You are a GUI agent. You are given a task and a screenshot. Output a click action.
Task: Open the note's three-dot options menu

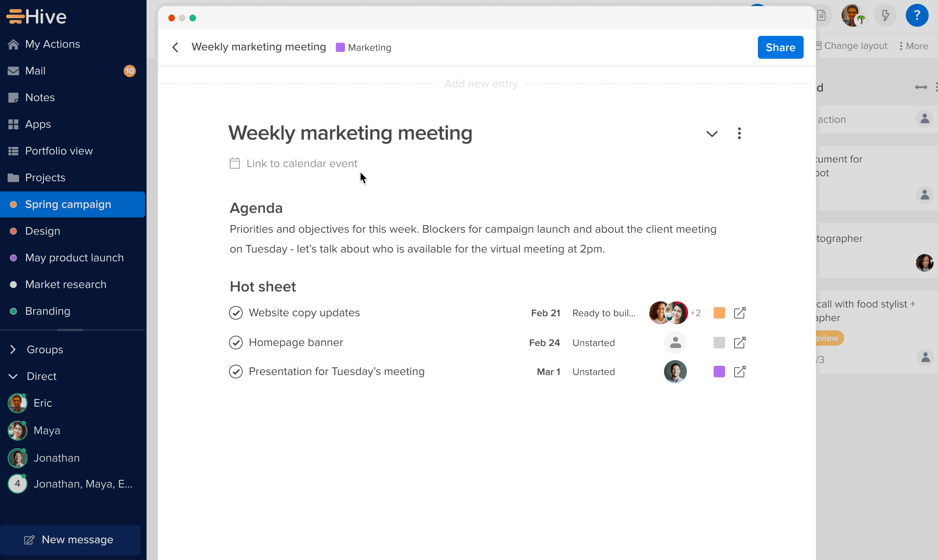pos(739,134)
